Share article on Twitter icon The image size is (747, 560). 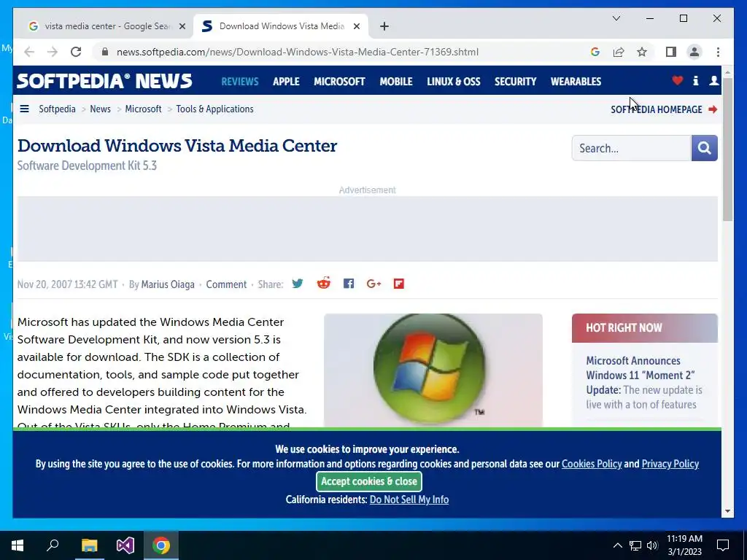pos(298,284)
